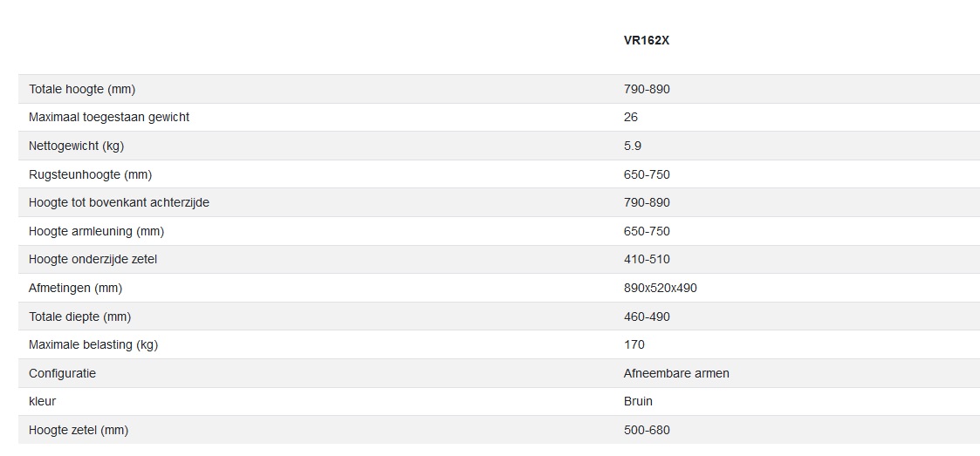The image size is (980, 456).
Task: Click the Totale hoogte value 790-890
Action: click(x=647, y=89)
